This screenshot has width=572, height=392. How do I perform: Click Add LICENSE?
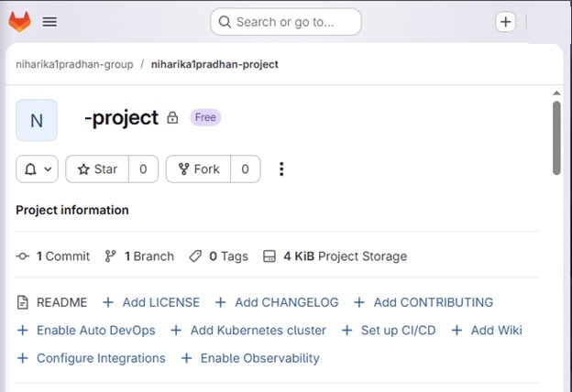click(x=151, y=302)
